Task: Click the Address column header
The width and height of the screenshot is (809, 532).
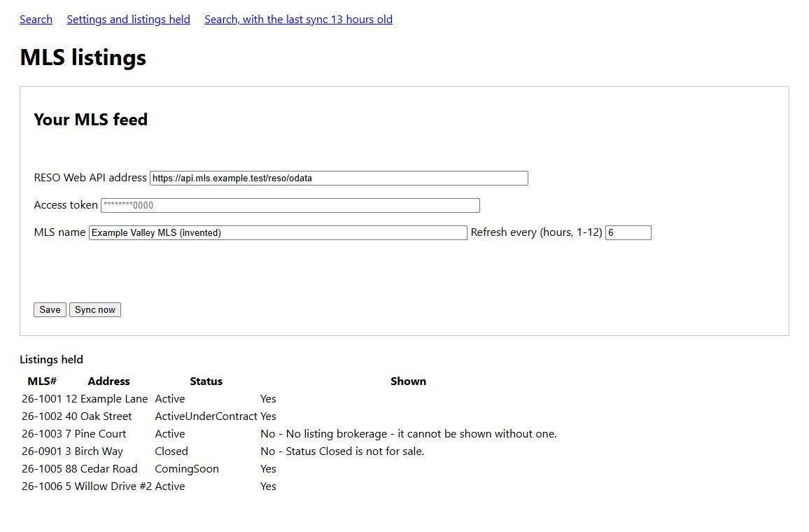Action: (109, 381)
